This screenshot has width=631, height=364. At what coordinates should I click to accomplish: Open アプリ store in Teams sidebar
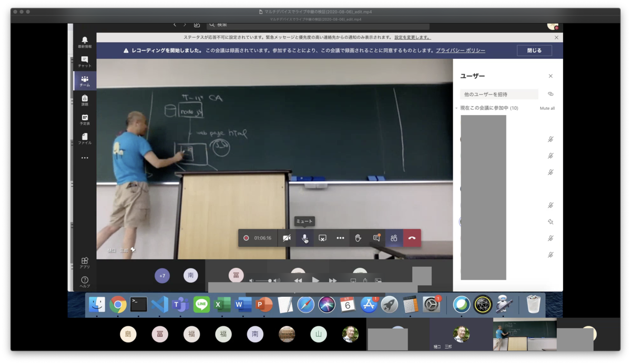coord(85,263)
